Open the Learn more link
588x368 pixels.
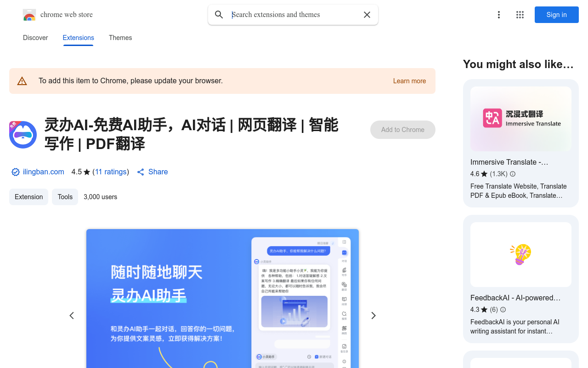(x=409, y=81)
